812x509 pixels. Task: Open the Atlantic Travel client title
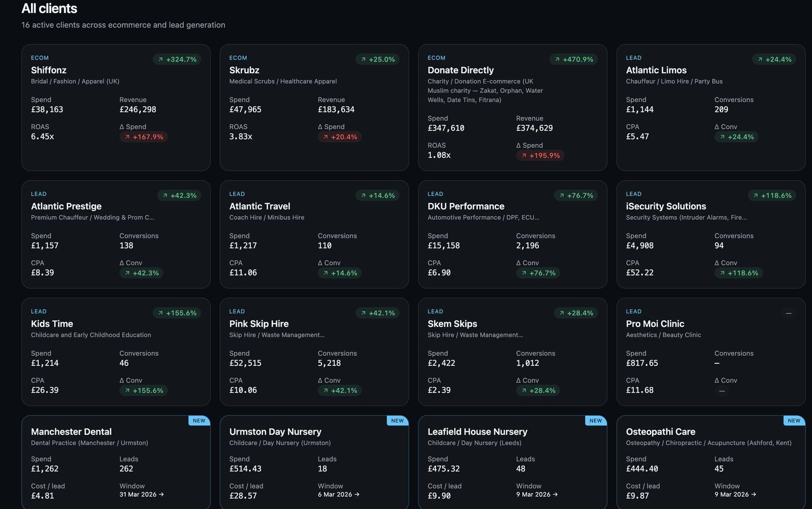(x=260, y=206)
